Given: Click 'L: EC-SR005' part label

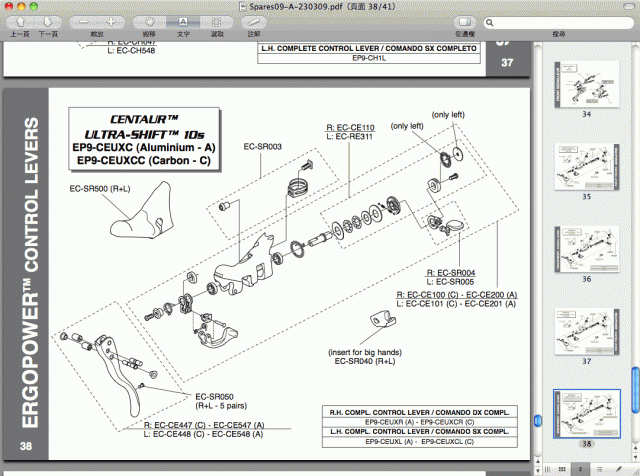Looking at the screenshot, I should click(x=450, y=282).
